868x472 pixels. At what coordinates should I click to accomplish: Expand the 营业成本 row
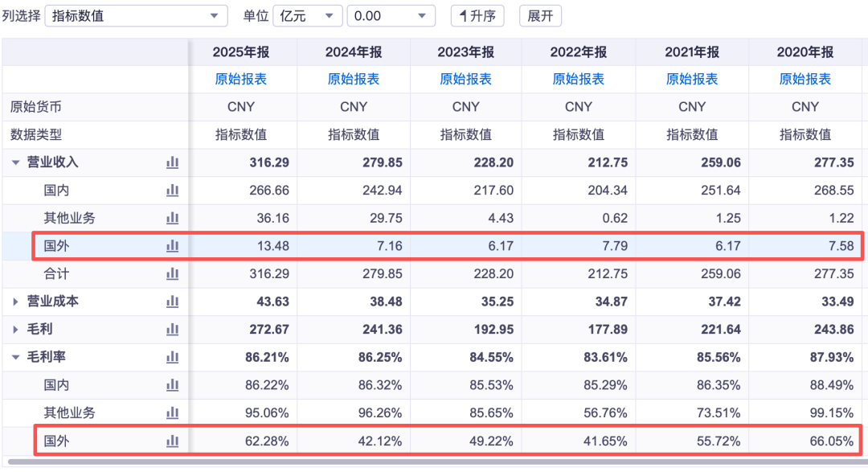click(15, 302)
